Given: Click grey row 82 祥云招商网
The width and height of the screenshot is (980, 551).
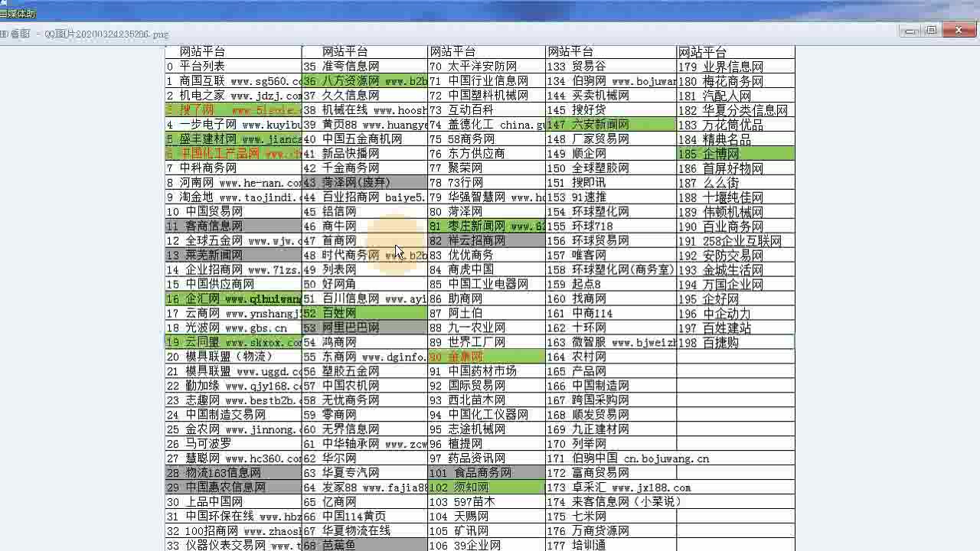Looking at the screenshot, I should 486,241.
